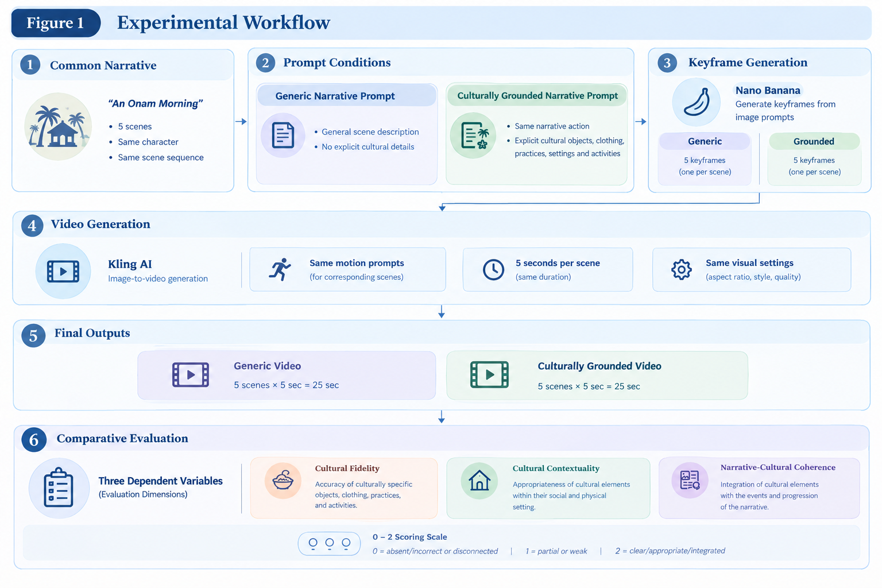Click the document with palm tree icon
The width and height of the screenshot is (882, 588).
tap(473, 136)
